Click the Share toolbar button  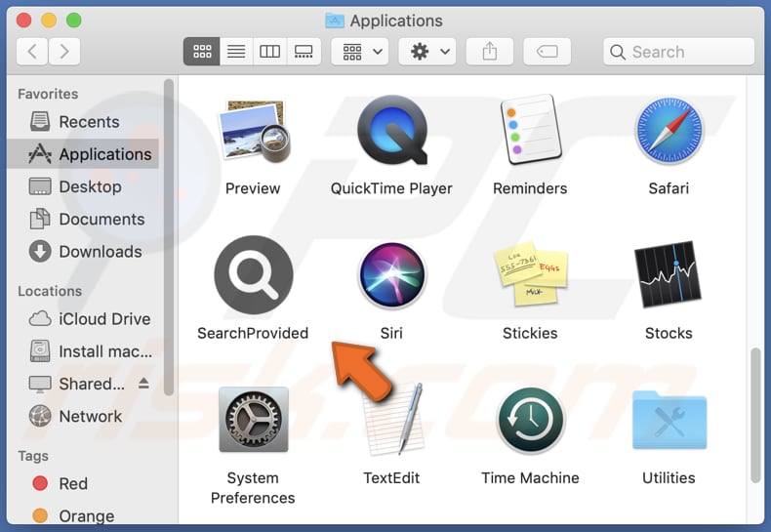pos(490,51)
